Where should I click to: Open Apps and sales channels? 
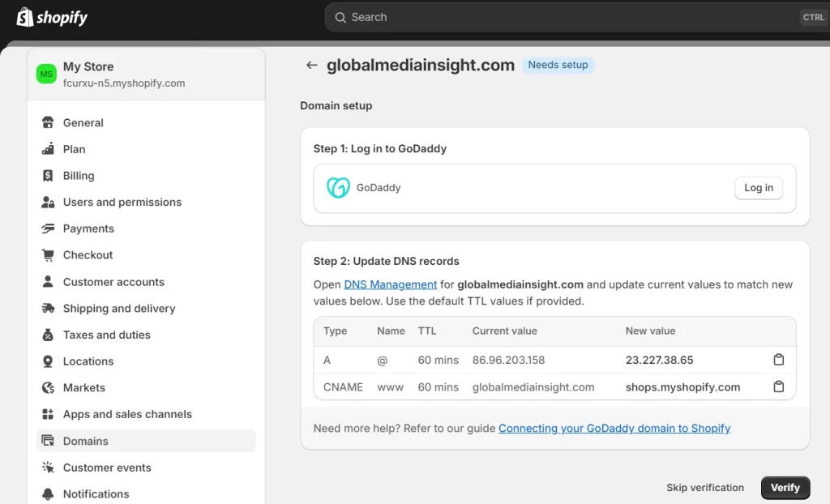(x=127, y=414)
